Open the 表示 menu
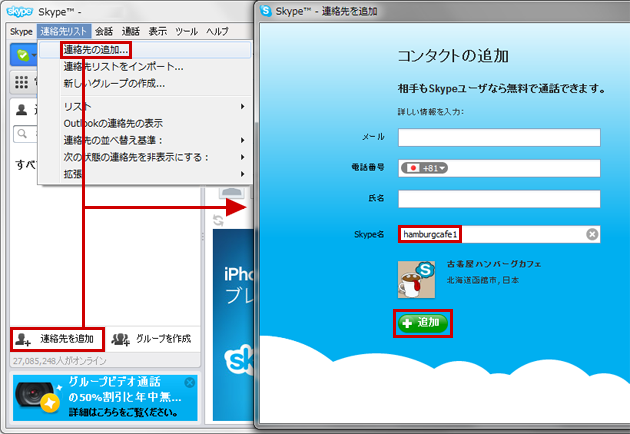 [158, 31]
